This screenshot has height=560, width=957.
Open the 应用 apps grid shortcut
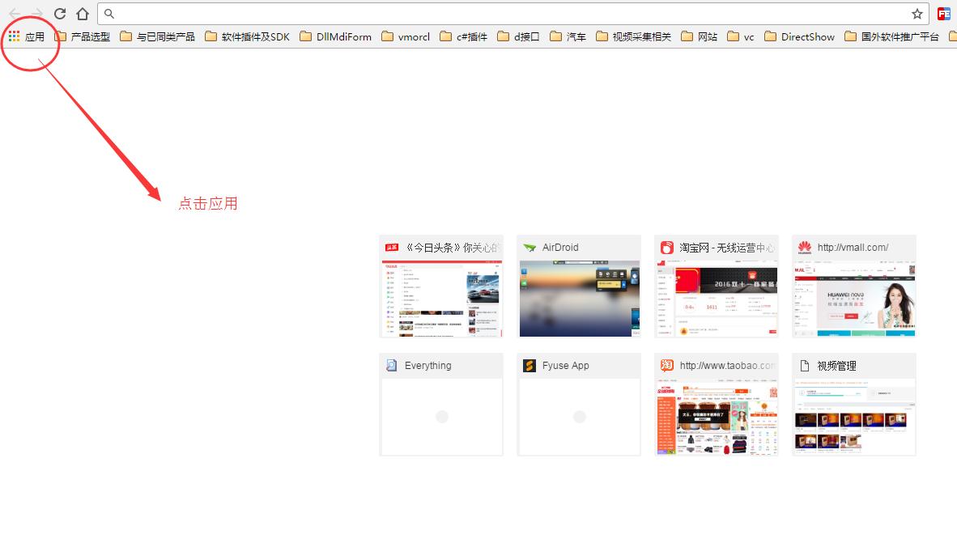[26, 36]
